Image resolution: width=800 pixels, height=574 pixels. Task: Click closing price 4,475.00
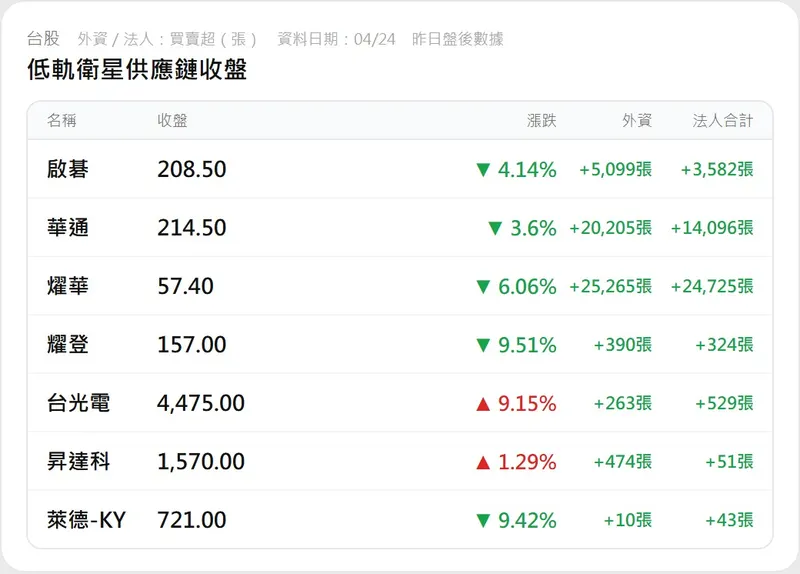(x=201, y=404)
